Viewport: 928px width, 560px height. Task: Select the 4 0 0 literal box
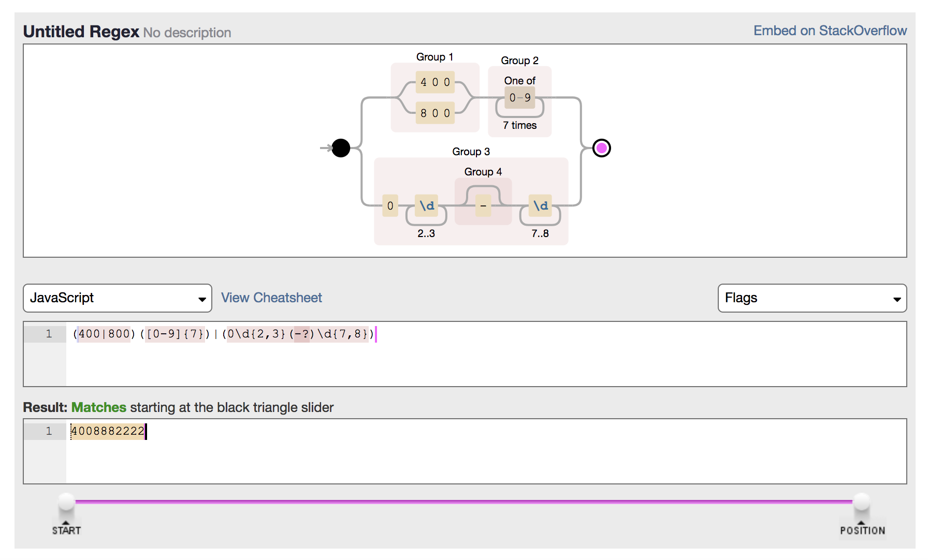coord(435,82)
